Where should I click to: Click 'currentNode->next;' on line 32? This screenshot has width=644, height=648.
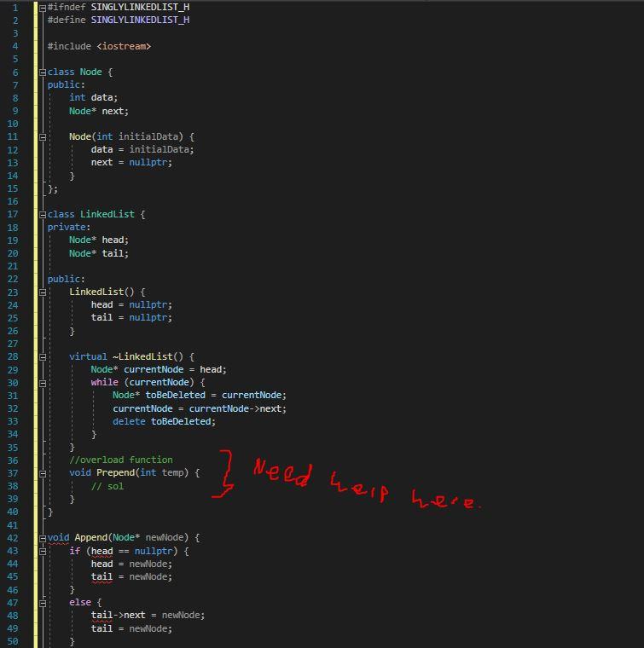(238, 408)
